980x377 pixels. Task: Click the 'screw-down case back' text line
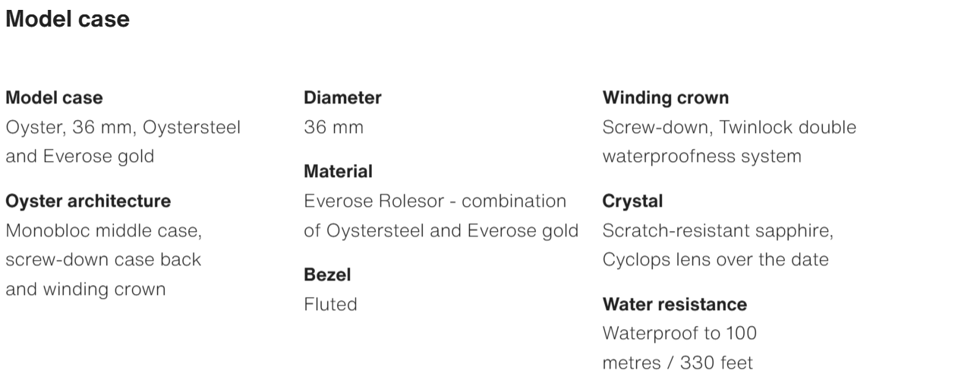[x=103, y=259]
